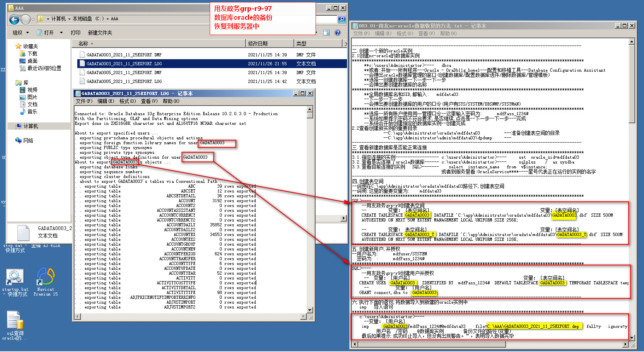
Task: Expand the 本地磁盘 (C:) breadcrumb arrow
Action: pyautogui.click(x=107, y=19)
